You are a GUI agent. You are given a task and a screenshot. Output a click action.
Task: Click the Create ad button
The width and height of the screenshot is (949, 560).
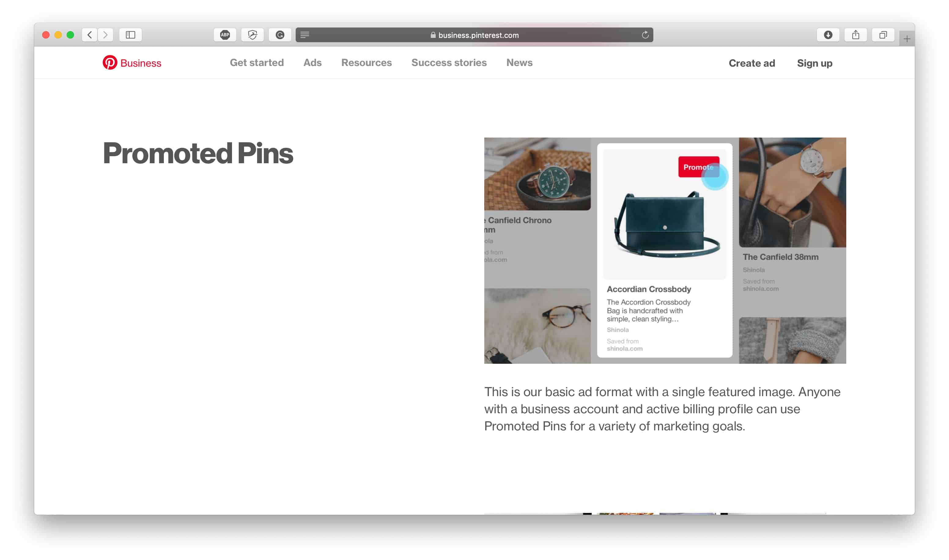(752, 63)
